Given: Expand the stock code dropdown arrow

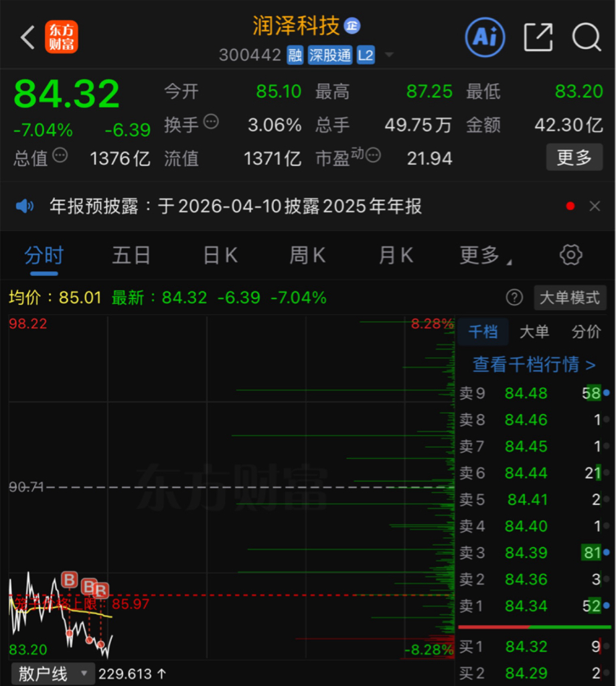Looking at the screenshot, I should [388, 55].
